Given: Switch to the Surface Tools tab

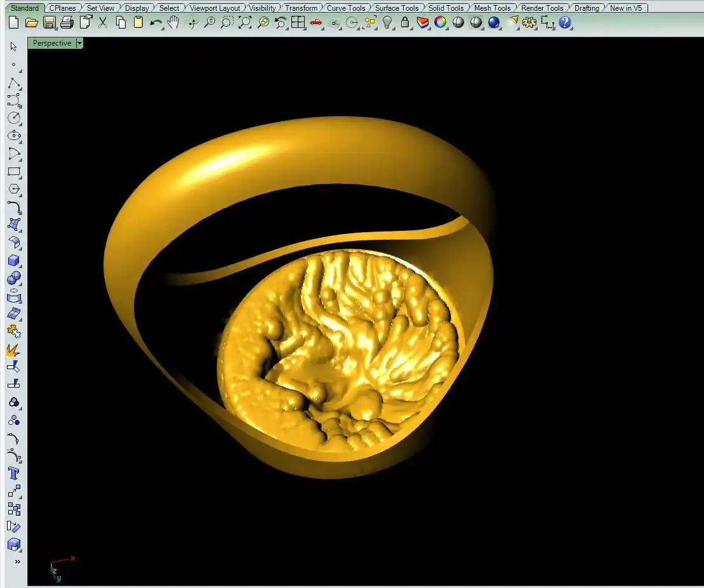Looking at the screenshot, I should coord(397,8).
